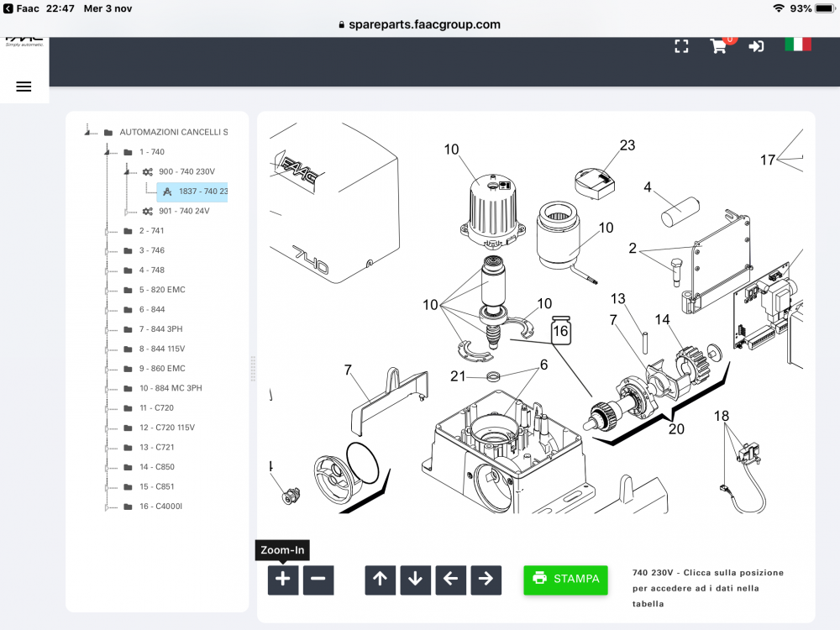Pan the diagram down
This screenshot has height=630, width=840.
coord(416,579)
